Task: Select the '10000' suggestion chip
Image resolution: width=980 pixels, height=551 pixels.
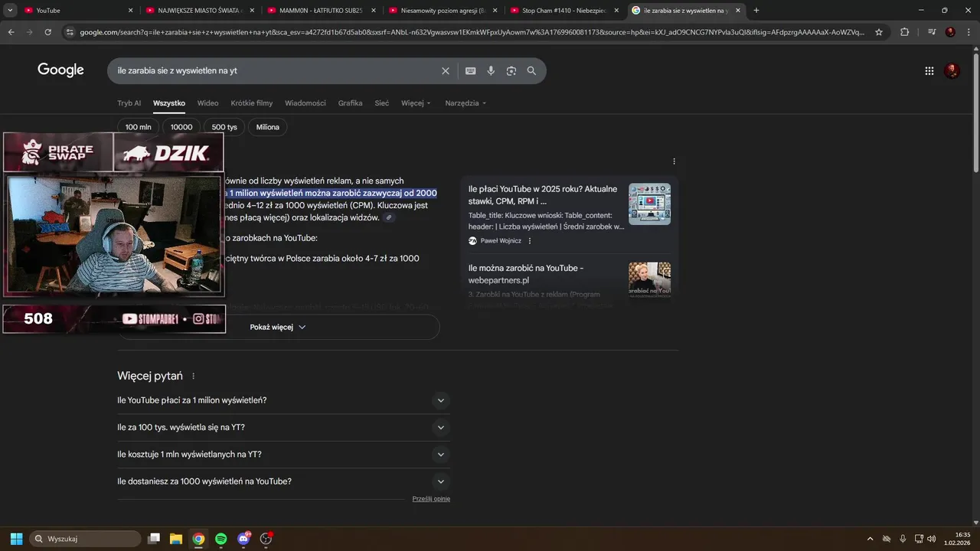Action: [x=181, y=127]
